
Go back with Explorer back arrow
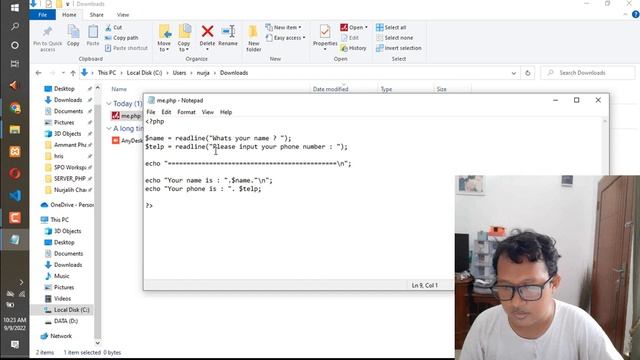(38, 73)
